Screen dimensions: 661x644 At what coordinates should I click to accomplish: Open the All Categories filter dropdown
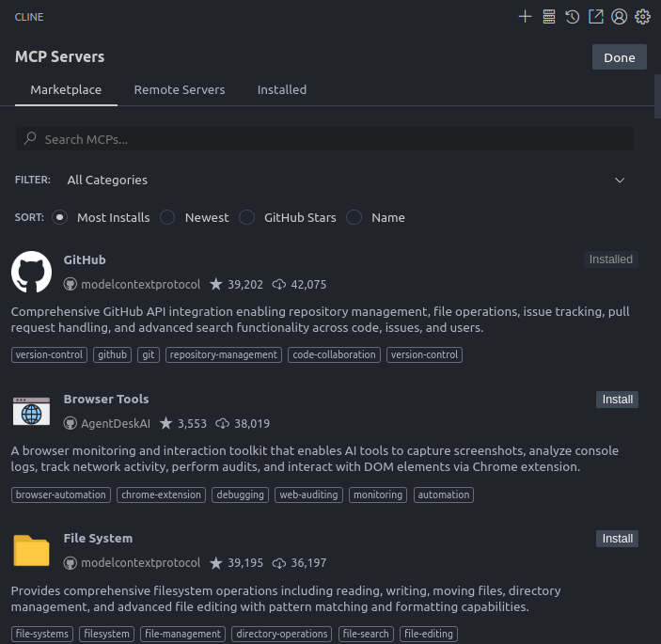click(346, 180)
